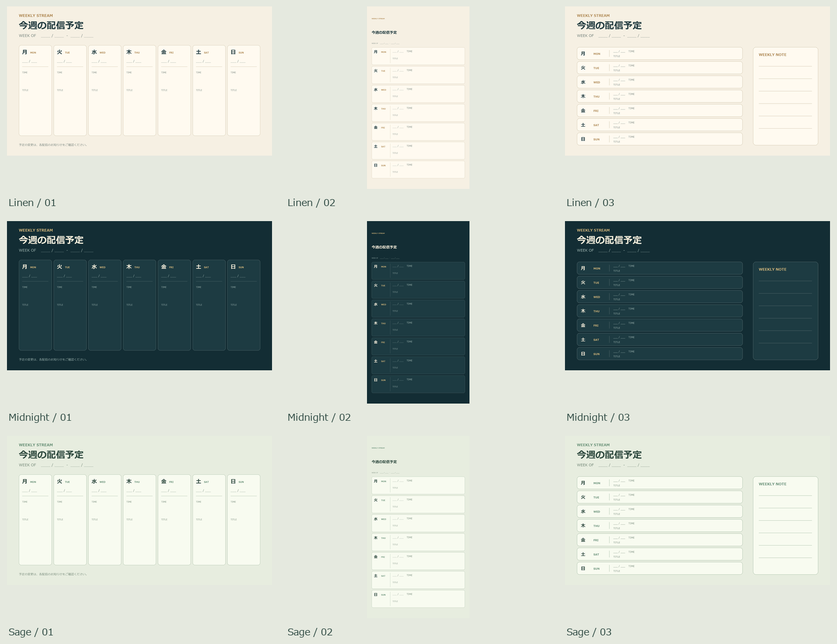
Task: Click the "Midnight / 03" caption
Action: tap(598, 418)
